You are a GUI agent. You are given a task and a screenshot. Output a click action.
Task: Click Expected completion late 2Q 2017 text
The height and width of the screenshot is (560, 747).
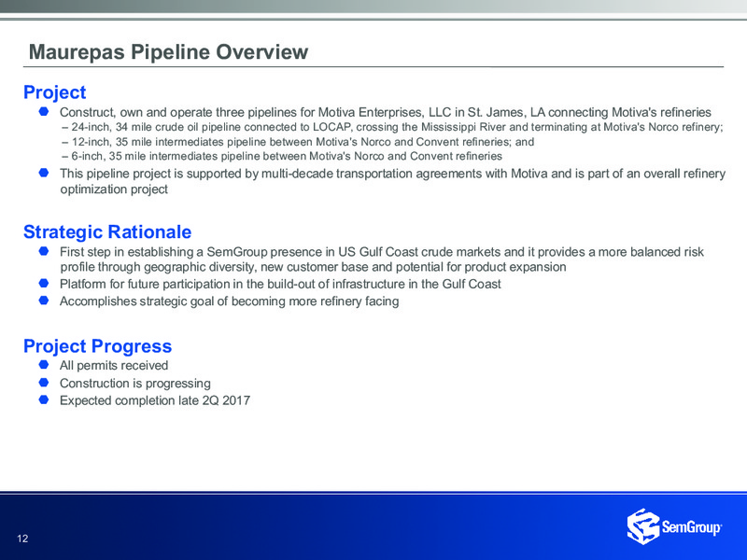tap(155, 400)
